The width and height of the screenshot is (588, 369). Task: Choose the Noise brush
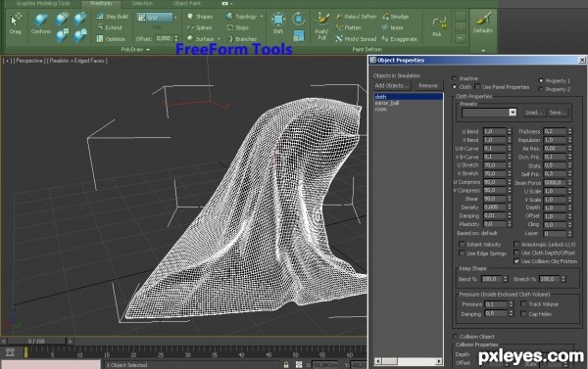click(x=392, y=27)
